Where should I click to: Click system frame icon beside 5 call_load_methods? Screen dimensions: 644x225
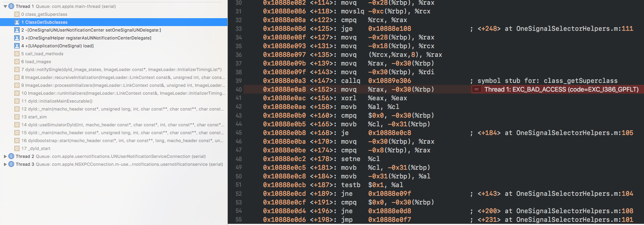pyautogui.click(x=17, y=54)
